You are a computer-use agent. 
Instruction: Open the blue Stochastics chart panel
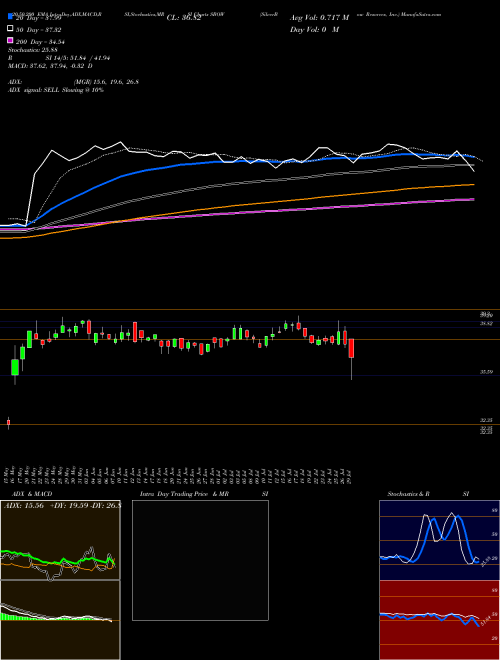(440, 540)
